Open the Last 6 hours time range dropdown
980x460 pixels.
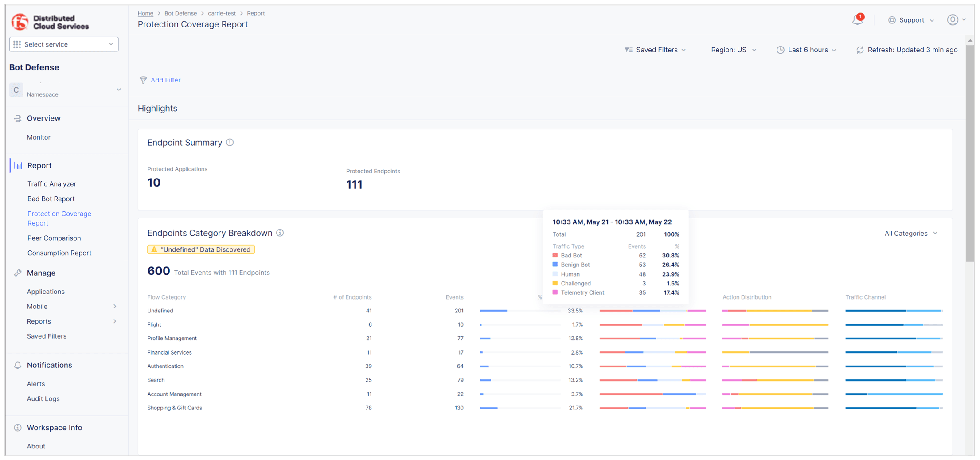(806, 50)
